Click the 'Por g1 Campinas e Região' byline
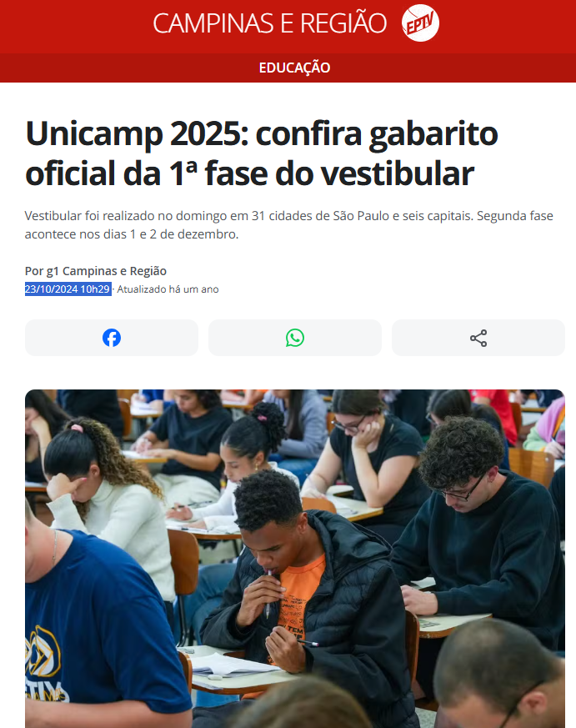The height and width of the screenshot is (728, 576). pyautogui.click(x=96, y=271)
